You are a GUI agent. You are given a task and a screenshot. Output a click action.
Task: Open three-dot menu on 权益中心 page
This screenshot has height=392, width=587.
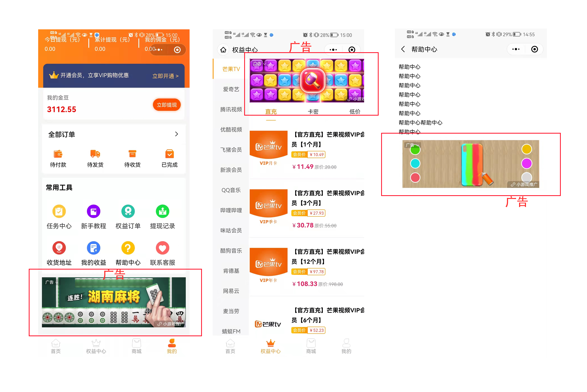click(x=333, y=50)
